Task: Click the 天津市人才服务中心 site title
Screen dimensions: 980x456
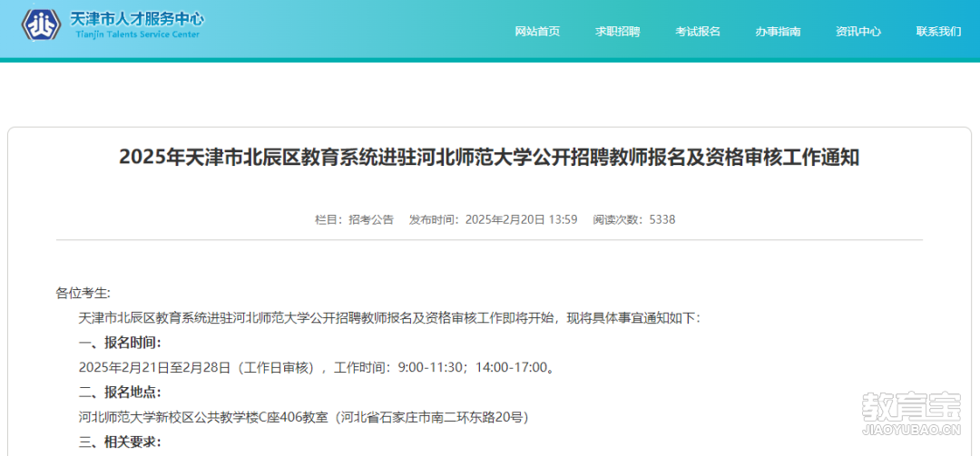Action: coord(138,18)
